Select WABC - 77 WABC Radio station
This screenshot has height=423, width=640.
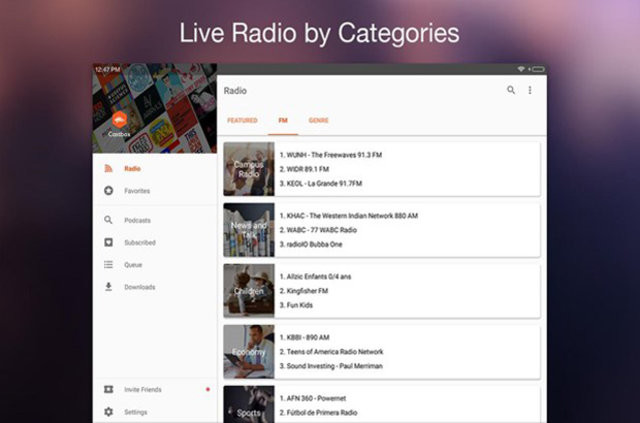pos(331,230)
